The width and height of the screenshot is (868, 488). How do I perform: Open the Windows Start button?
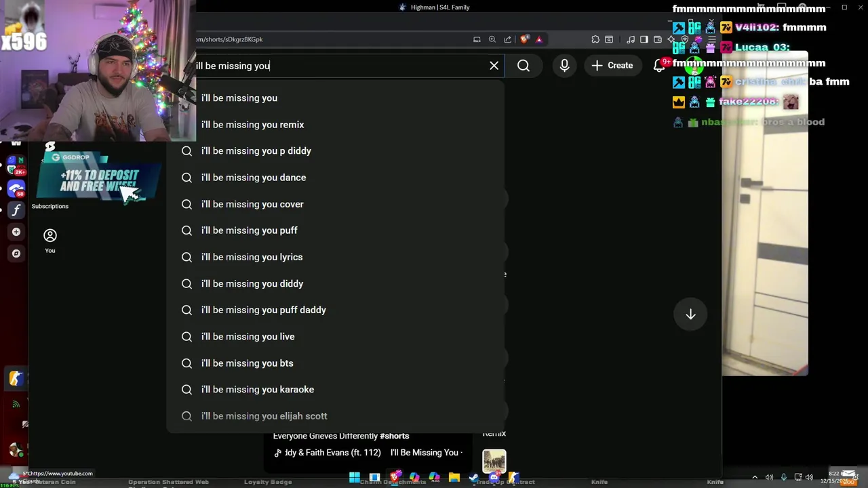pos(355,477)
